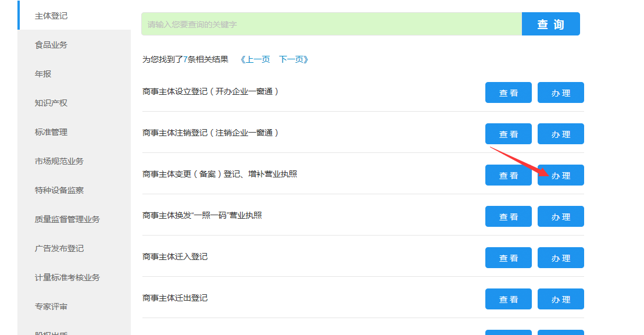Click 查看 for 换发“一照一码”营业执照
Image resolution: width=644 pixels, height=335 pixels.
(508, 216)
